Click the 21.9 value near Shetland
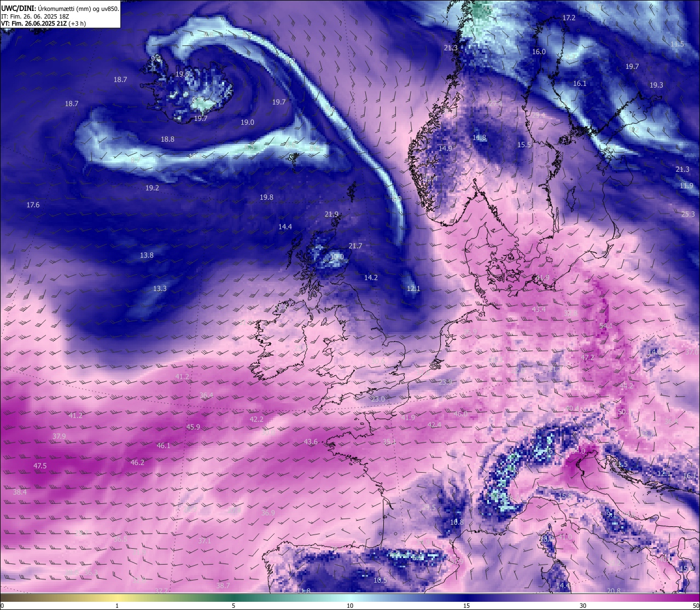 pyautogui.click(x=331, y=214)
